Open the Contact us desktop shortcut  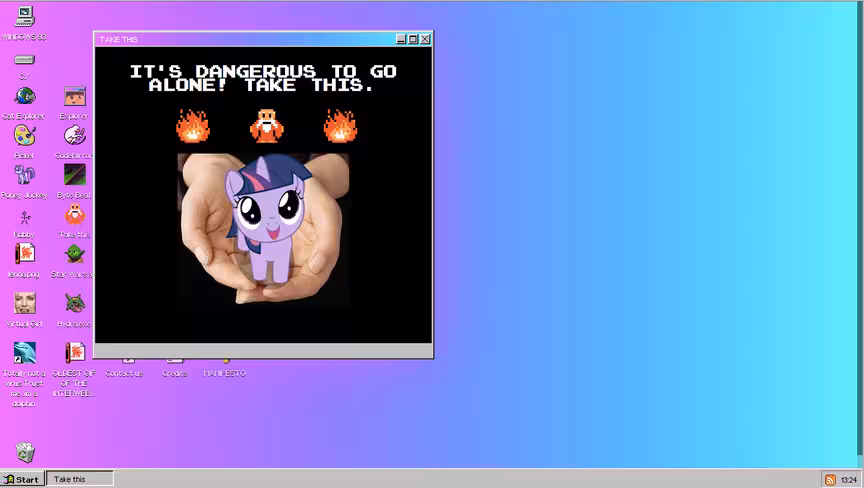pyautogui.click(x=125, y=373)
